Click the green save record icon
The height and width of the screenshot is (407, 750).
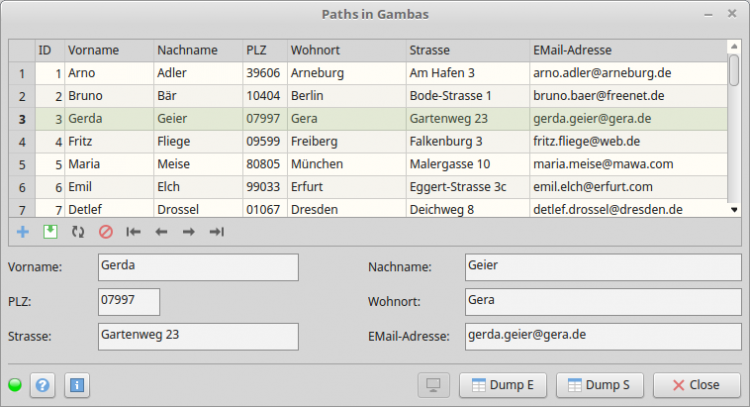50,232
